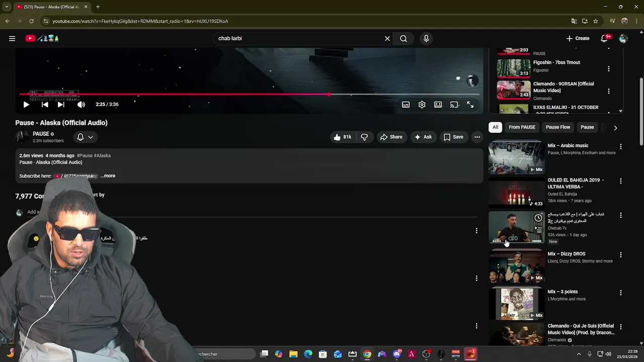
Task: Open player settings gear
Action: 422,105
